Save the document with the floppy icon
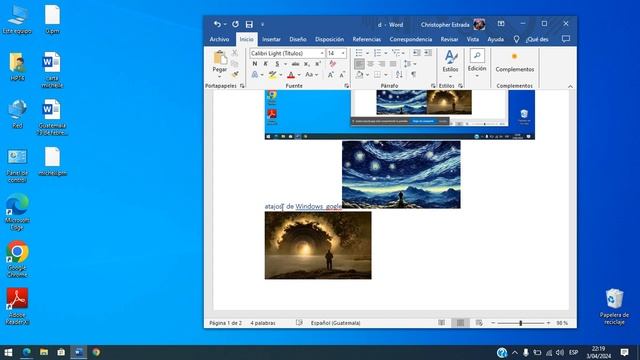 click(x=249, y=24)
